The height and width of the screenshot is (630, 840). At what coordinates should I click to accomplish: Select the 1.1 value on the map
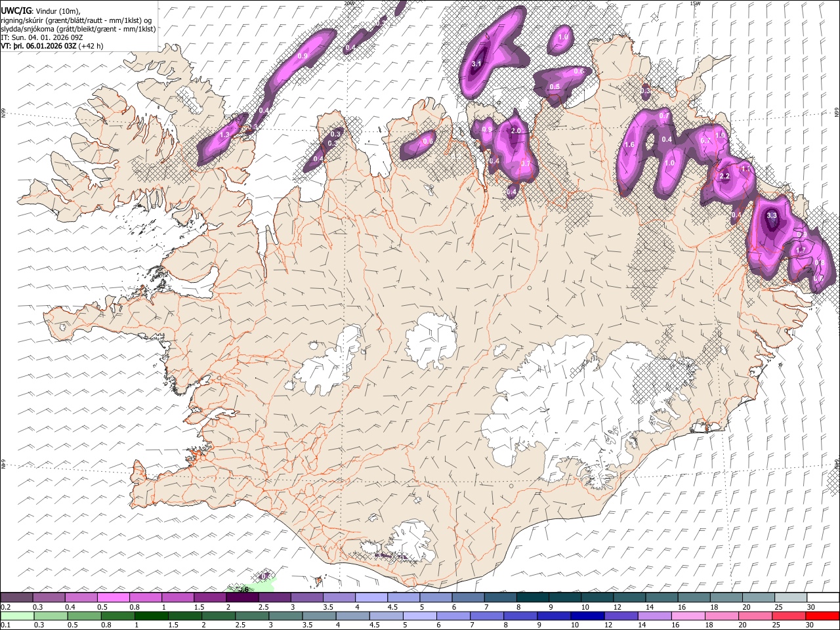[745, 169]
